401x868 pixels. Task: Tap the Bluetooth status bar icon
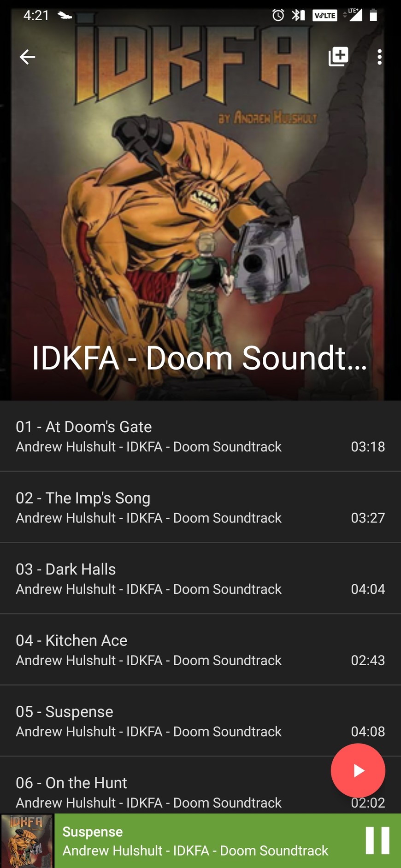(298, 15)
